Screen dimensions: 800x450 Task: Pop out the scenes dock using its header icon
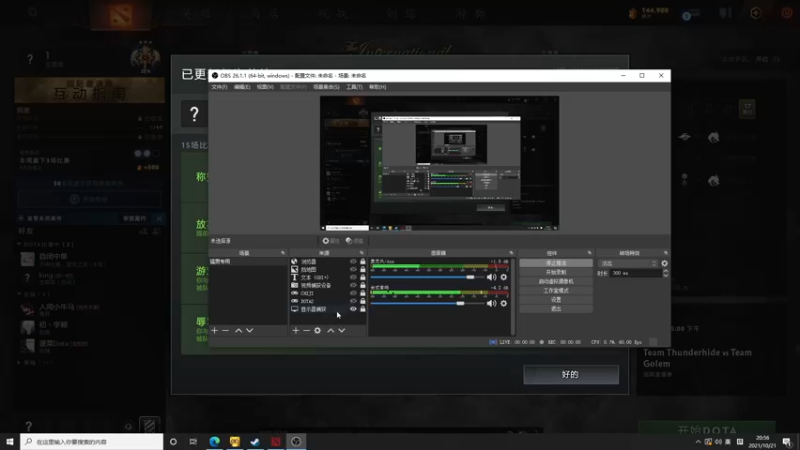pos(283,253)
